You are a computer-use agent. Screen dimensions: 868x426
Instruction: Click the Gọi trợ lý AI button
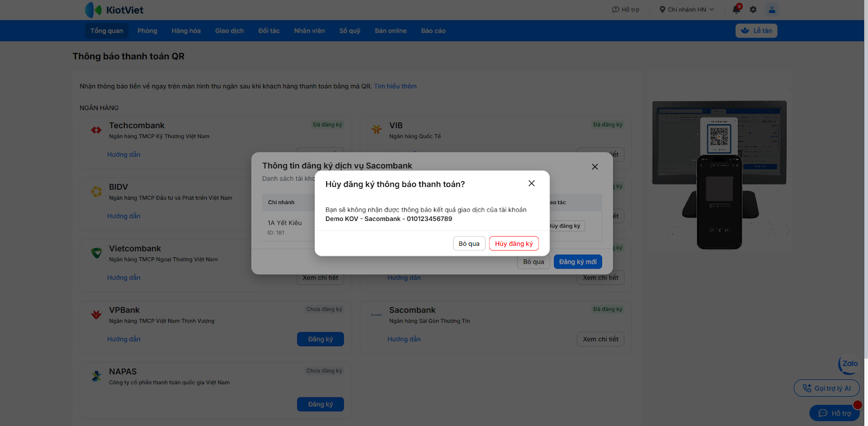827,389
